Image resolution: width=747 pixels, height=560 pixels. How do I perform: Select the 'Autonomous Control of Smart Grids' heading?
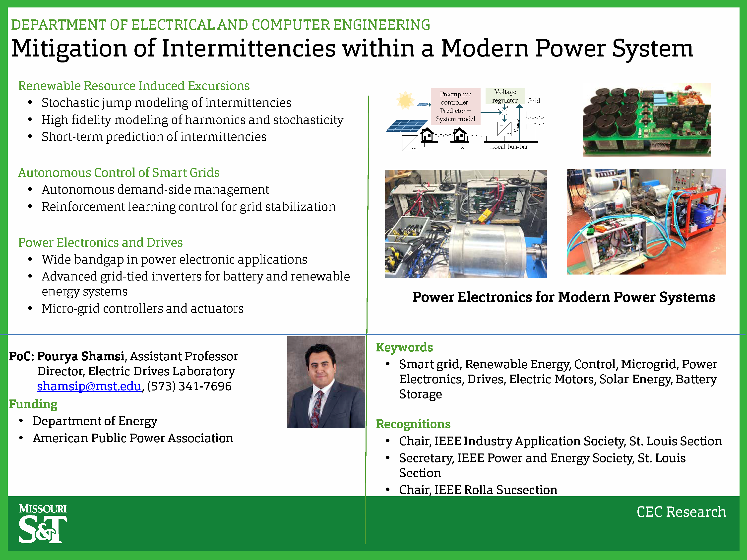tap(119, 172)
